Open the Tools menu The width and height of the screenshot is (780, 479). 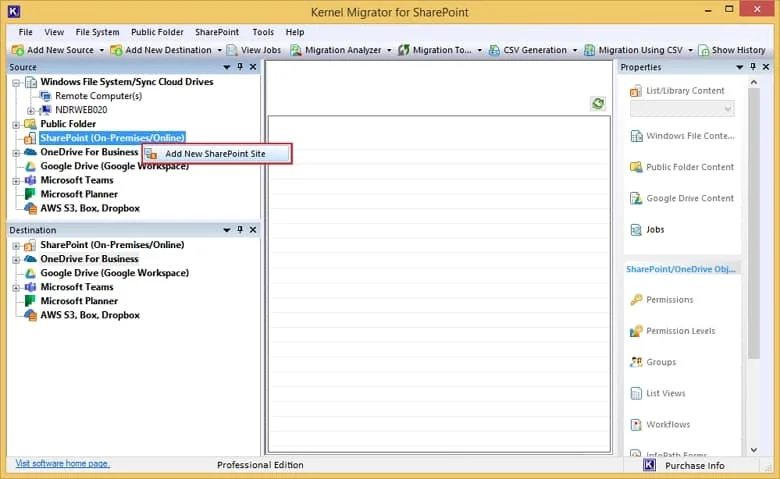click(x=263, y=32)
